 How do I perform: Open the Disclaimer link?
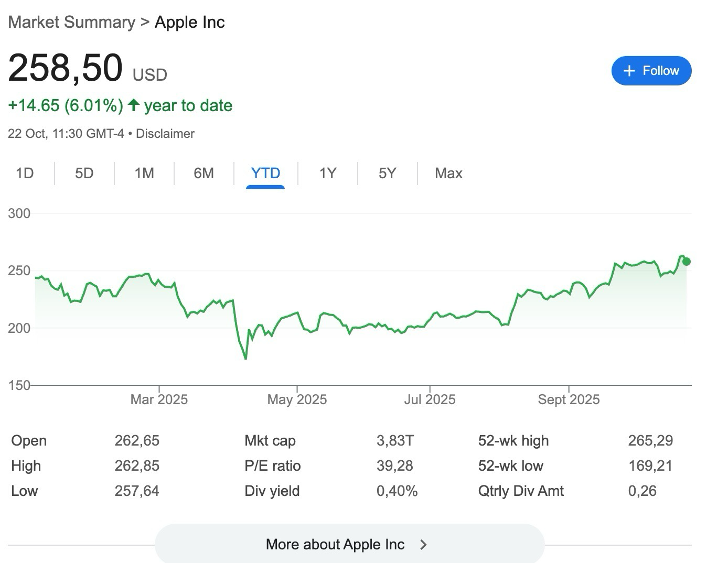point(165,134)
